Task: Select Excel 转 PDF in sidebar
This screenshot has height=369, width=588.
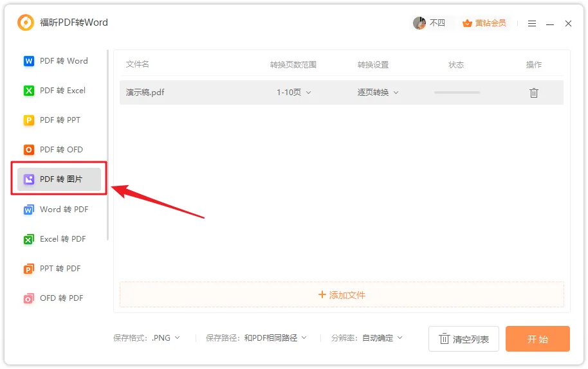Action: 59,239
